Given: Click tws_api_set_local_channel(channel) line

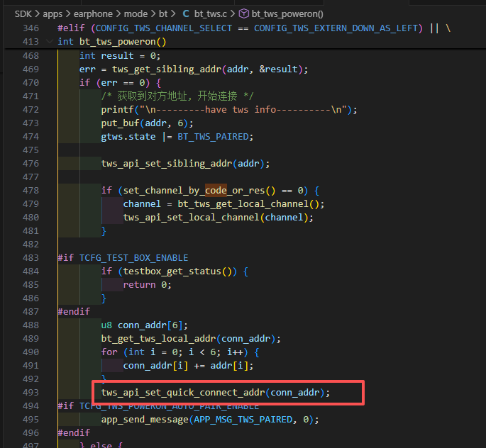Looking at the screenshot, I should (219, 218).
